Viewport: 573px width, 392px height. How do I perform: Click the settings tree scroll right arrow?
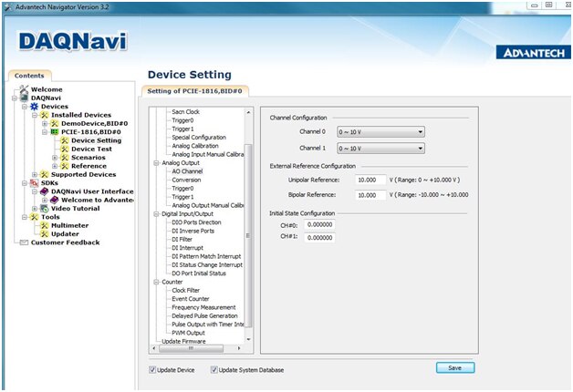[x=239, y=348]
